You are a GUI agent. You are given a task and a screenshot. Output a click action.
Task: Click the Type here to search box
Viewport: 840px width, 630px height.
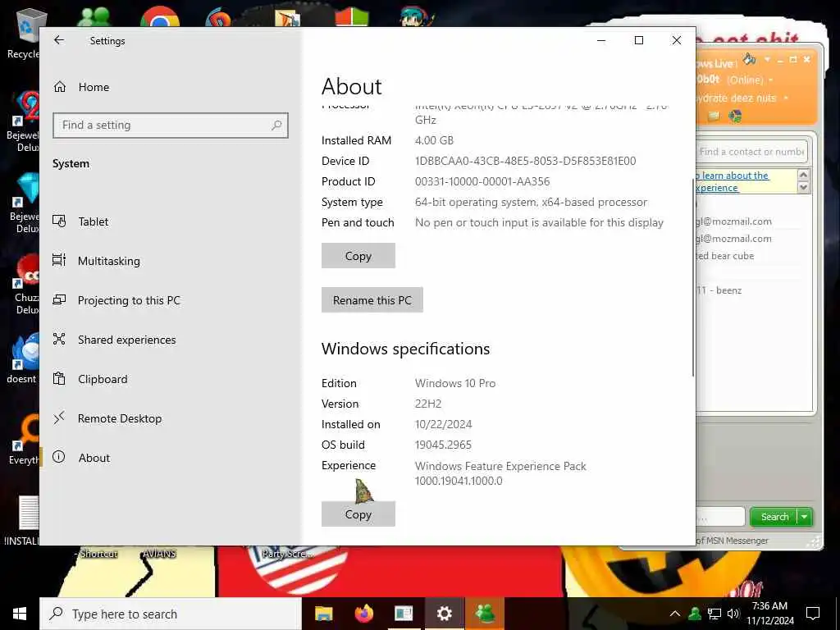(x=171, y=614)
